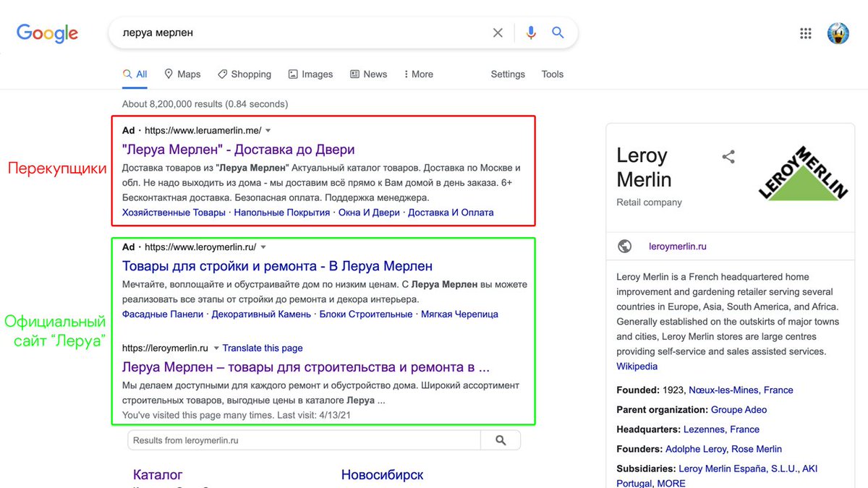Image resolution: width=868 pixels, height=488 pixels.
Task: Open 'Lezennes, France' headquarters link
Action: click(721, 429)
